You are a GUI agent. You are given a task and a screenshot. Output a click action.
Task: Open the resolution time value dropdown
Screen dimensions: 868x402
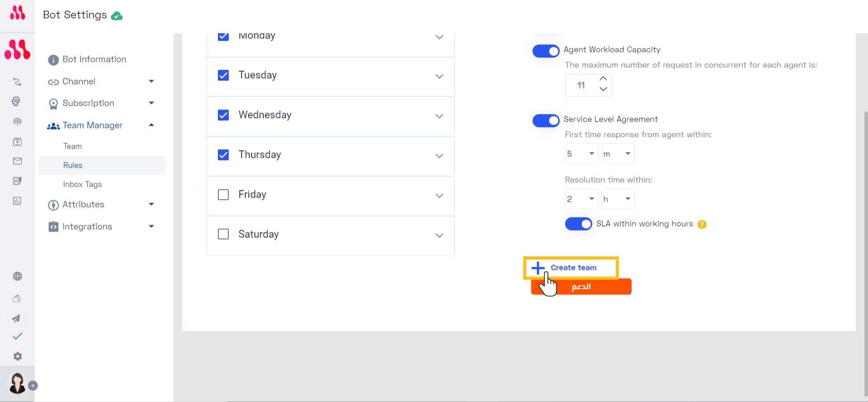pos(581,199)
